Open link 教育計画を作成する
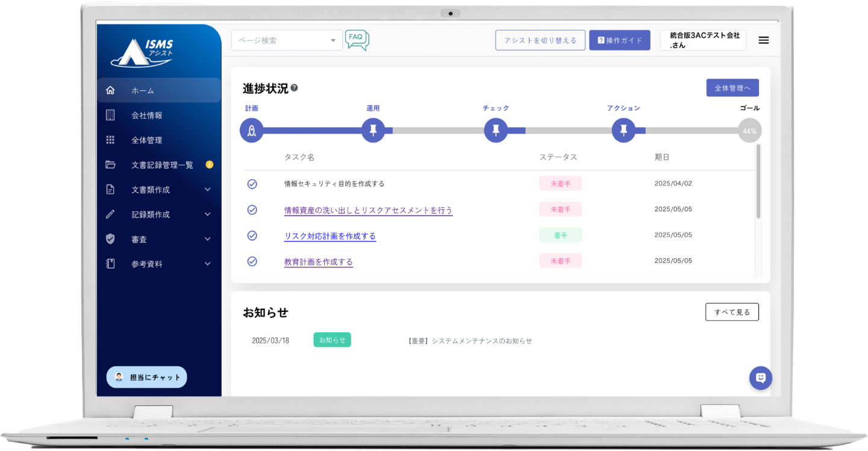The width and height of the screenshot is (868, 451). (319, 262)
